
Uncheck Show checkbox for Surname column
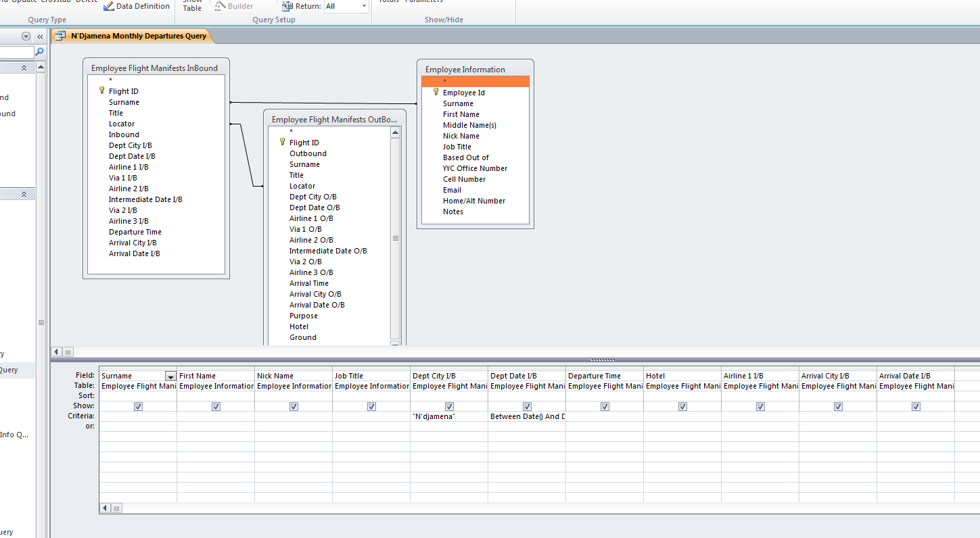click(138, 406)
